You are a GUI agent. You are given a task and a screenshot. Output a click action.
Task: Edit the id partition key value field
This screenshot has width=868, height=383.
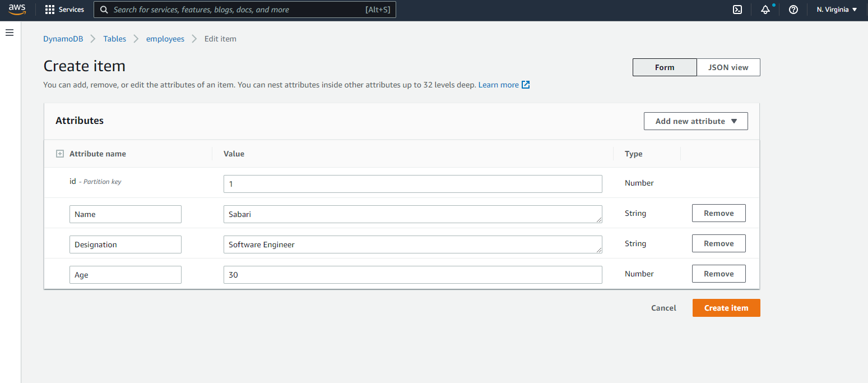coord(413,184)
